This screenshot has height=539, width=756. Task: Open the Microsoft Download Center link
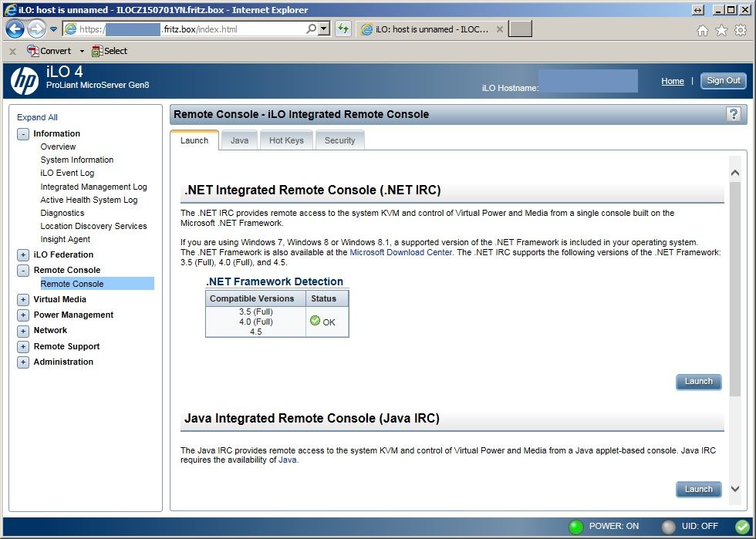point(400,252)
